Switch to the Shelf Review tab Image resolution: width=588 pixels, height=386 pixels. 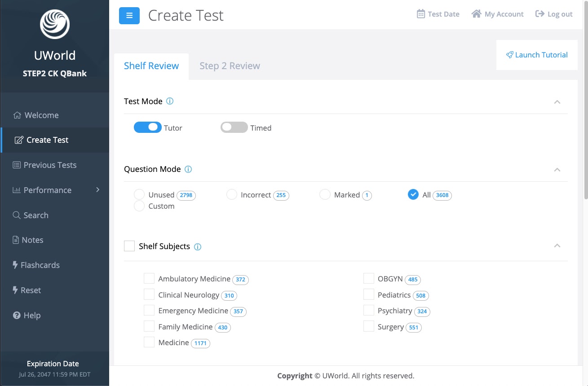(151, 66)
